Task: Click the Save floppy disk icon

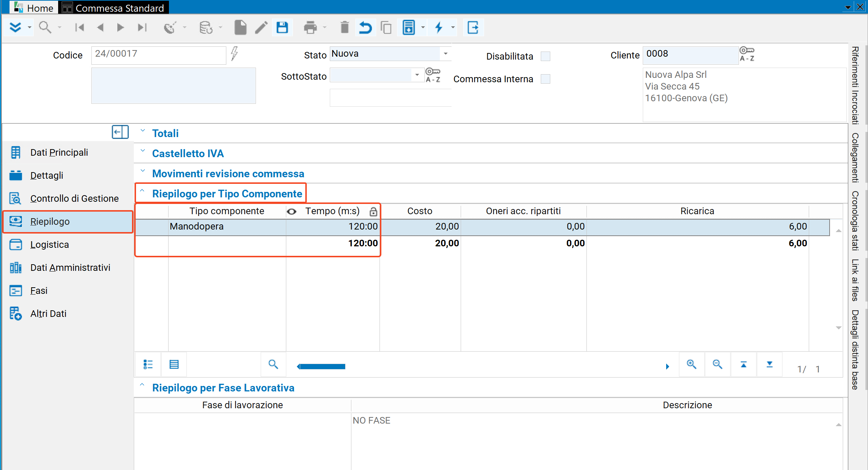Action: [x=282, y=27]
